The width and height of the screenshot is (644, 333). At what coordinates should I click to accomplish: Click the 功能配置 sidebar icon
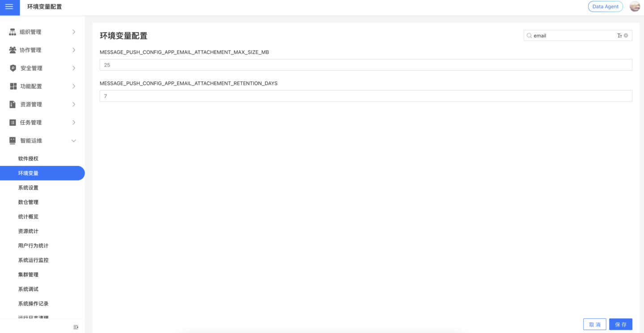pyautogui.click(x=13, y=86)
